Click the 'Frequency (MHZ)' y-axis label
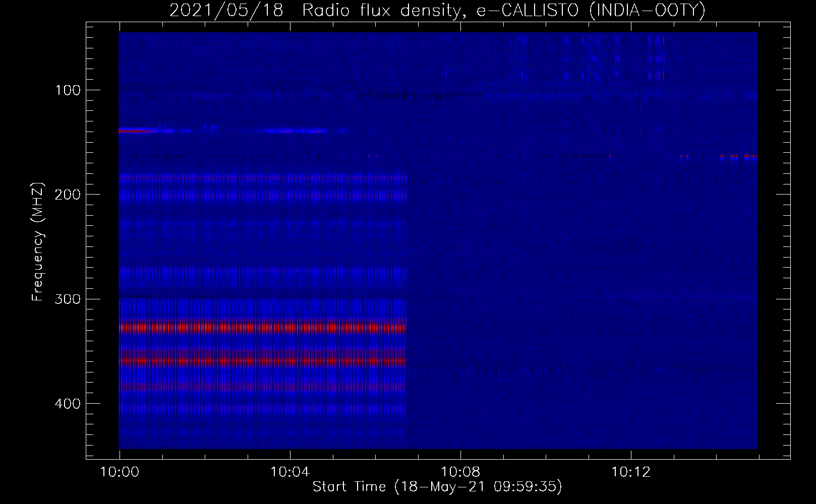Screen dimensions: 816x504 [x=38, y=242]
